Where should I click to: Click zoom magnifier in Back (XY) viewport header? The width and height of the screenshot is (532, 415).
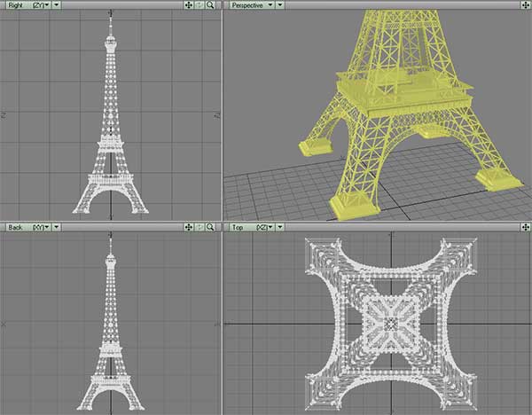[210, 227]
